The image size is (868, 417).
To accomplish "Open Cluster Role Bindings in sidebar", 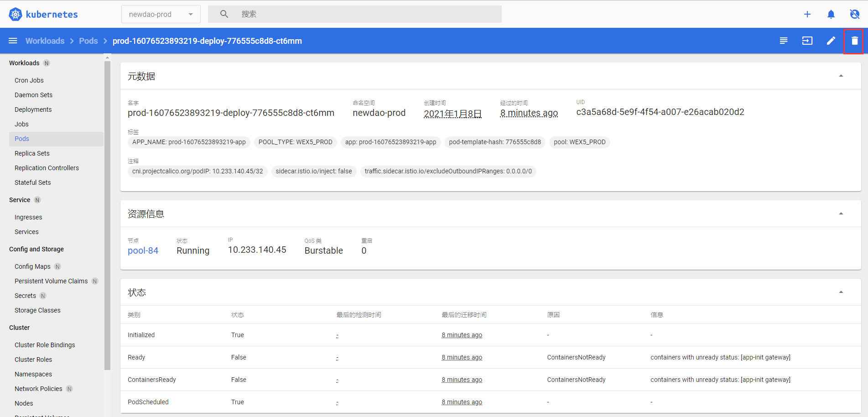I will 45,345.
